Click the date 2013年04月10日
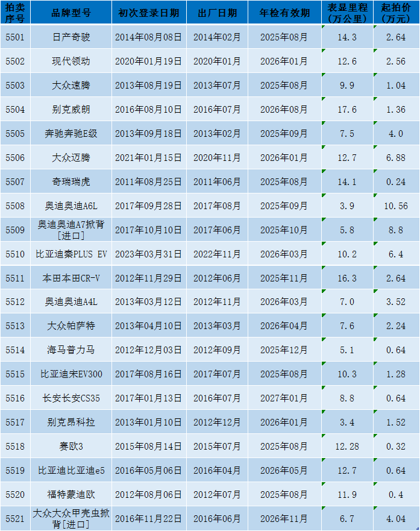Image resolution: width=420 pixels, height=531 pixels. click(x=149, y=325)
